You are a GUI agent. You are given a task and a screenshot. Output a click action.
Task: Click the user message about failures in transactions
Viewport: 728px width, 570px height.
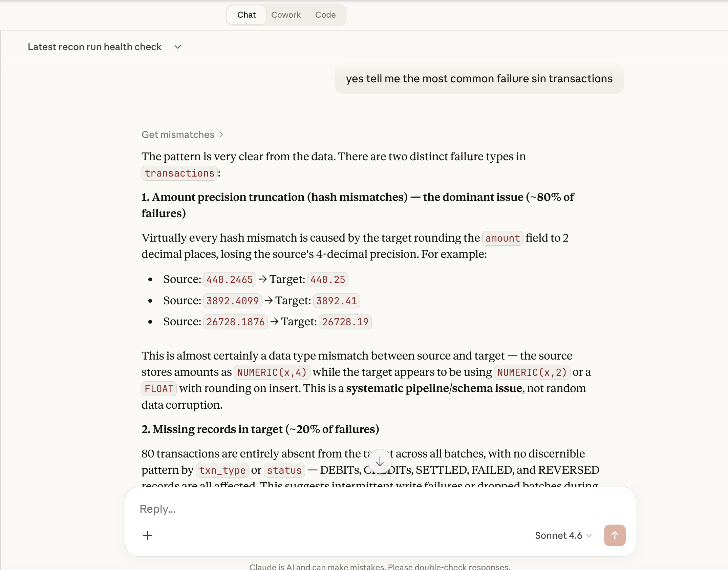pyautogui.click(x=479, y=79)
